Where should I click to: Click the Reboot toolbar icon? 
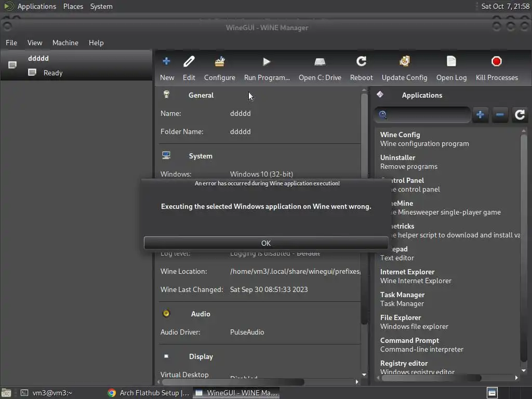click(x=362, y=61)
